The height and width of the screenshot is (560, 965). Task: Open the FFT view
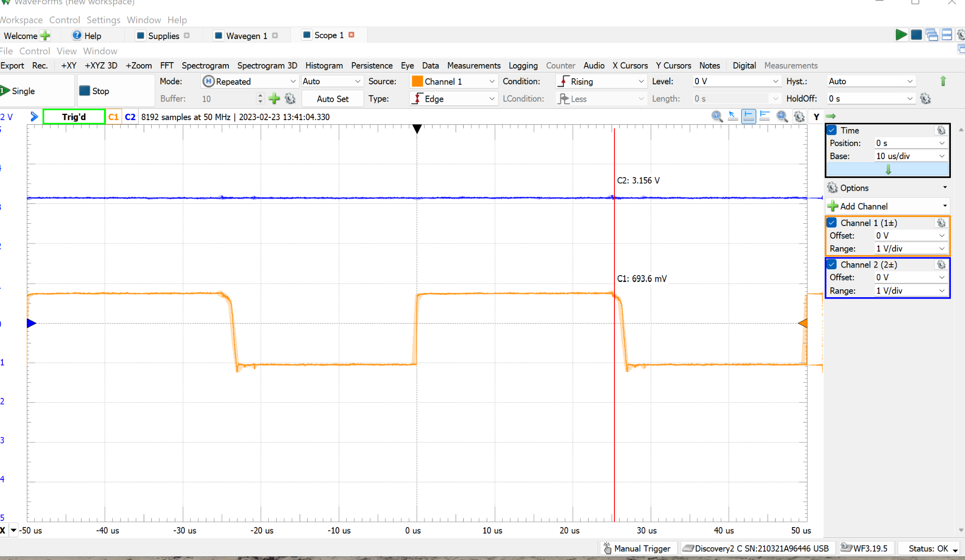coord(167,65)
